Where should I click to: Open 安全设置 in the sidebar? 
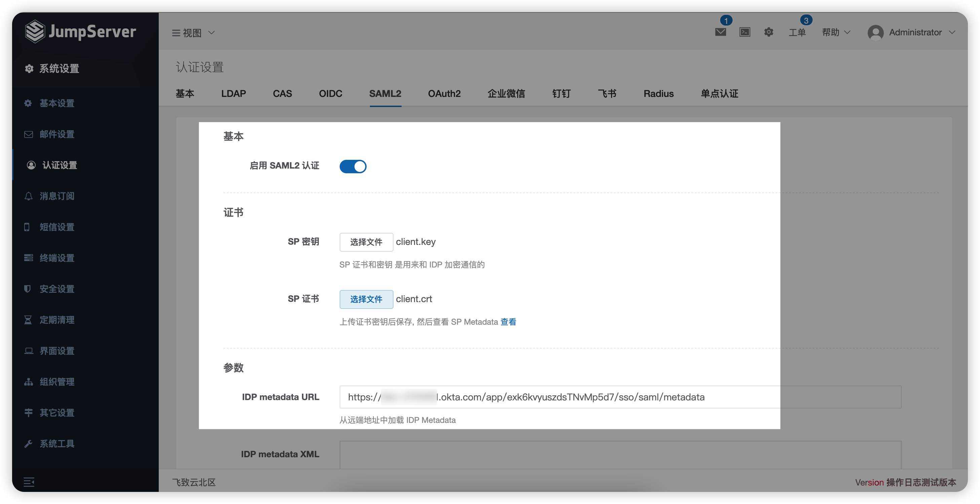(57, 289)
